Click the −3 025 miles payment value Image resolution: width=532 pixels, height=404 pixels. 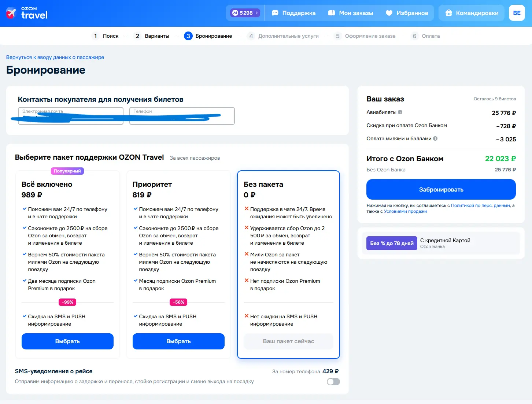pos(506,139)
